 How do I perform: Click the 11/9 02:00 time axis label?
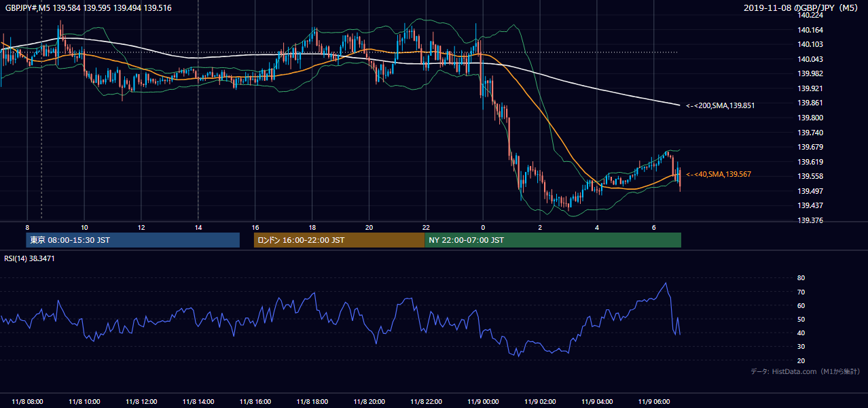540,401
